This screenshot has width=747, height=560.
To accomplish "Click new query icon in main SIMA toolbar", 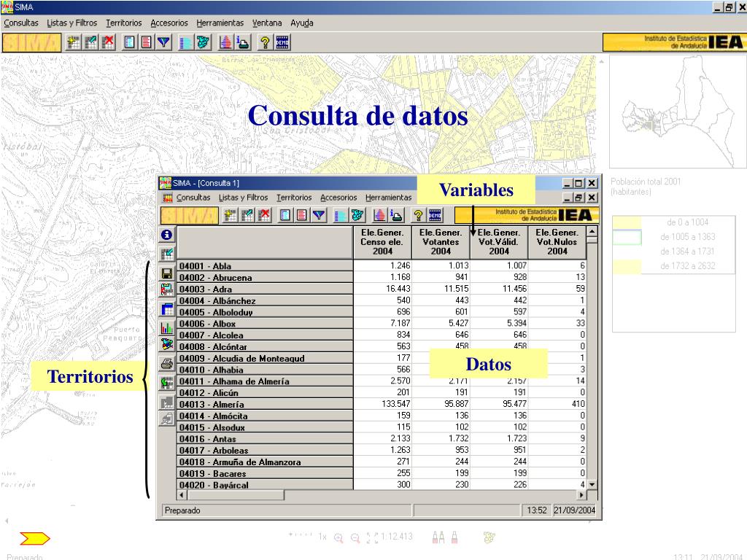I will tap(74, 42).
